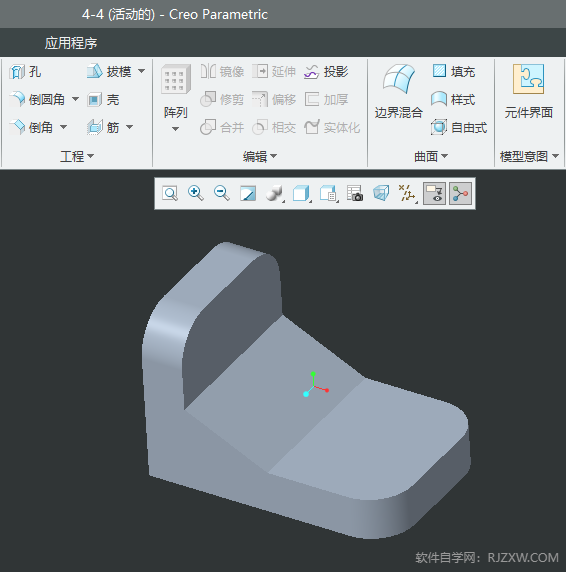Click the Thicken (加厚) tool
566x572 pixels.
326,99
